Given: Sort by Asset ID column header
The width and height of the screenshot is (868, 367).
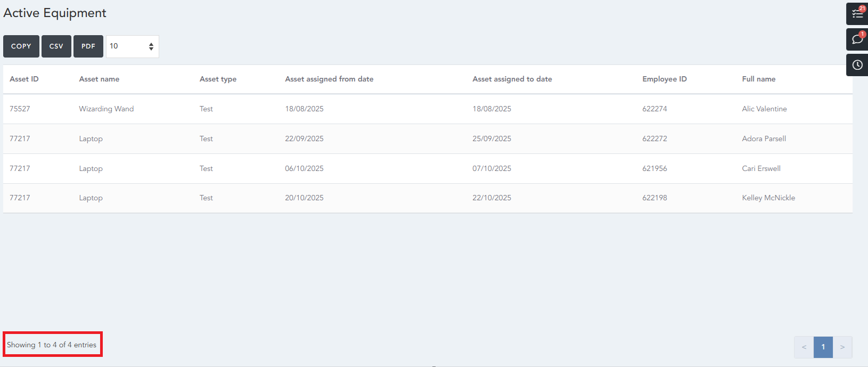Looking at the screenshot, I should pos(24,79).
